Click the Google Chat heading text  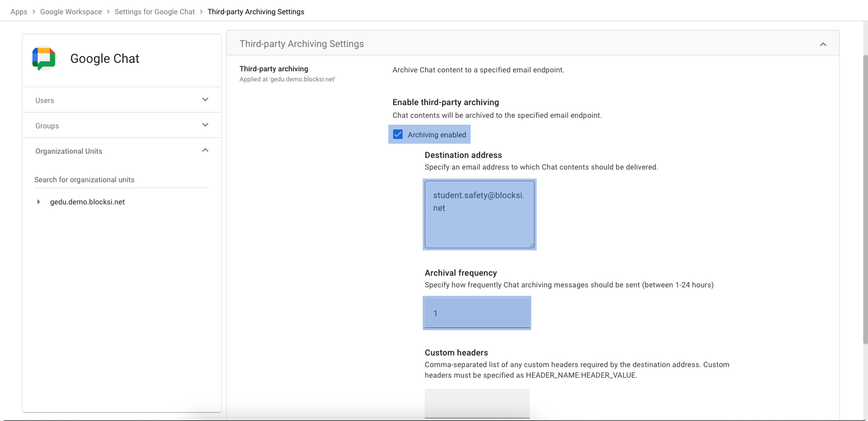click(x=105, y=59)
